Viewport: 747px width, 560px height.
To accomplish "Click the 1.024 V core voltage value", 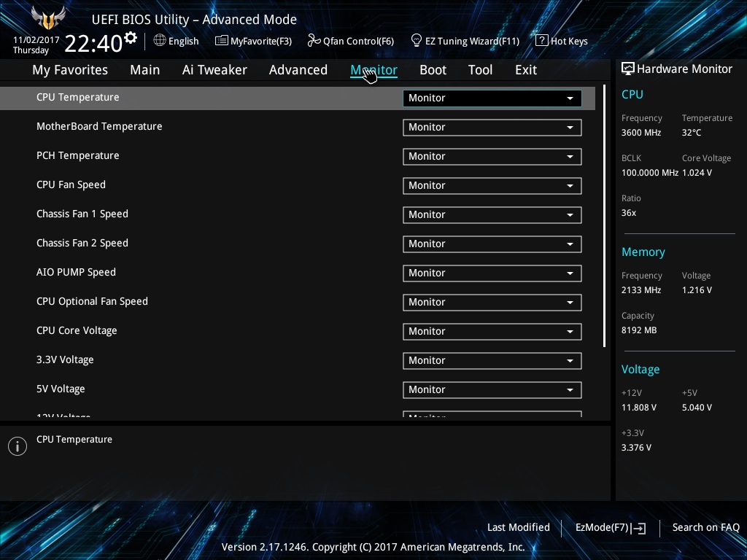I will click(x=697, y=172).
